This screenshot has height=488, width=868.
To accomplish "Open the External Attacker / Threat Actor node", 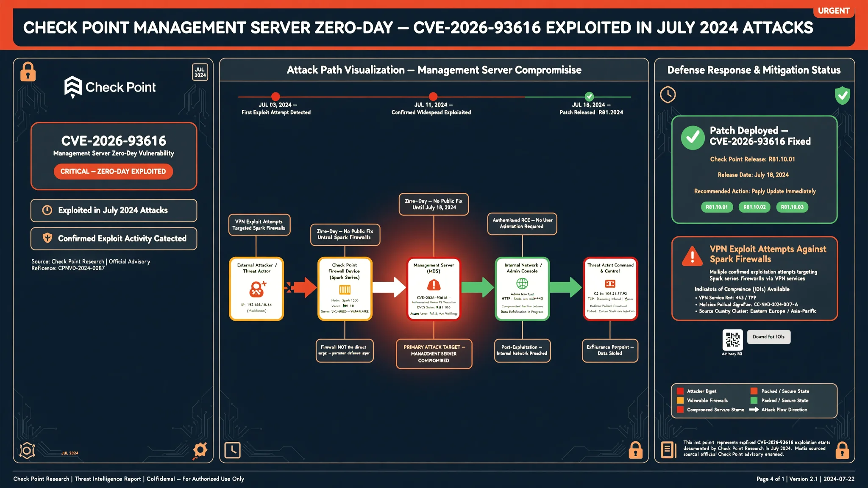I will click(x=256, y=289).
